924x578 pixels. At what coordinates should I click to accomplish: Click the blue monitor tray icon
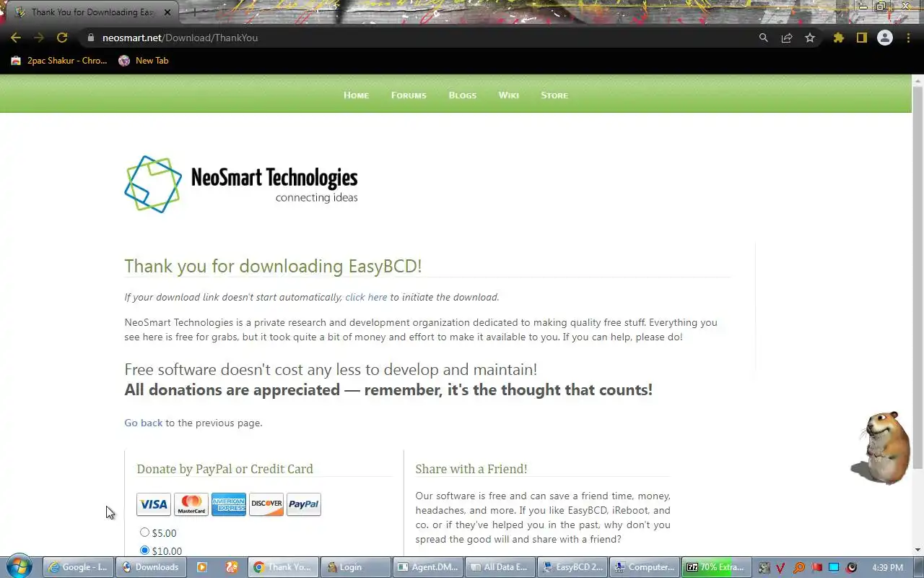(834, 567)
